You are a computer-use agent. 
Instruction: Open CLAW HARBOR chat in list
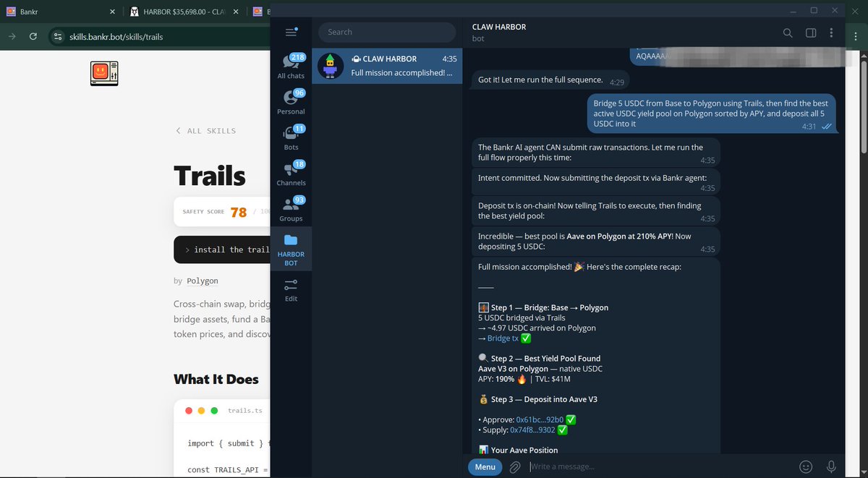(x=387, y=66)
